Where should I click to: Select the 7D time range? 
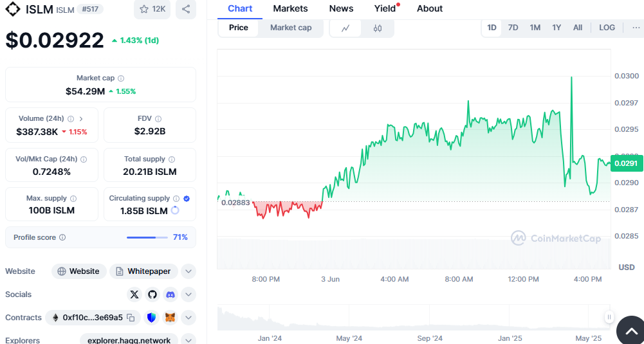tap(513, 28)
